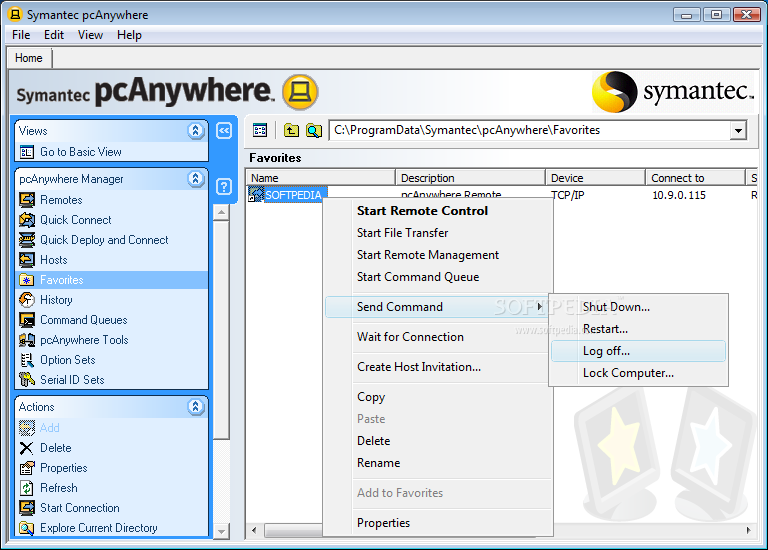The width and height of the screenshot is (768, 550).
Task: Click the Explore Current Directory icon
Action: click(27, 528)
